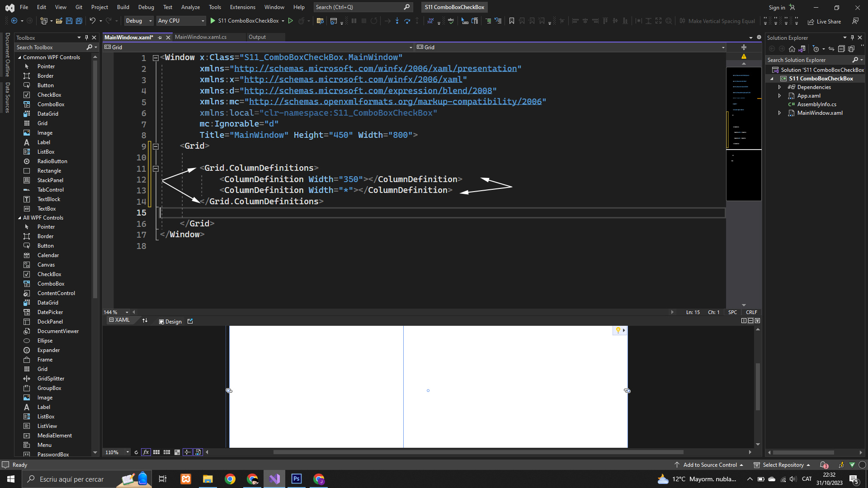
Task: Click the lightbulb quick actions icon in designer
Action: click(618, 330)
